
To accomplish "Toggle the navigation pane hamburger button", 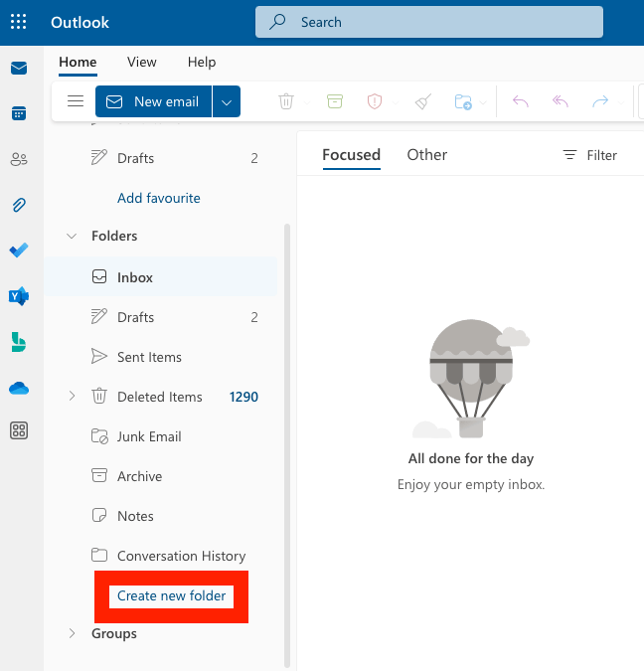I will click(x=75, y=101).
